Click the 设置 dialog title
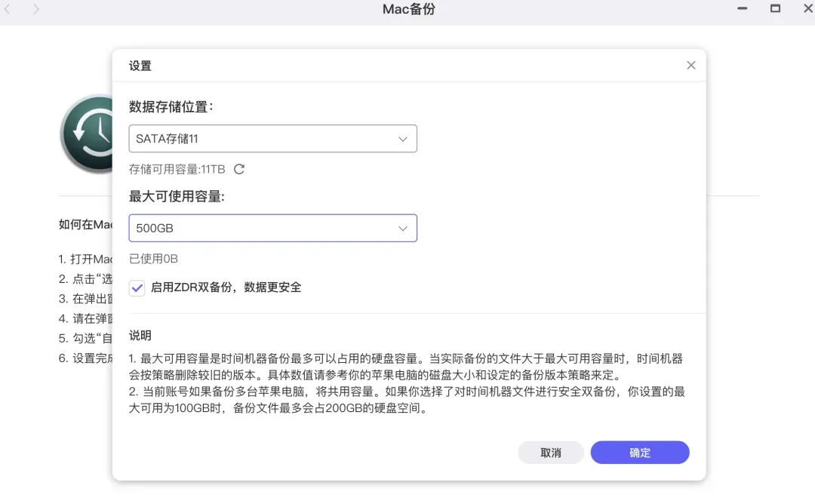 [140, 66]
